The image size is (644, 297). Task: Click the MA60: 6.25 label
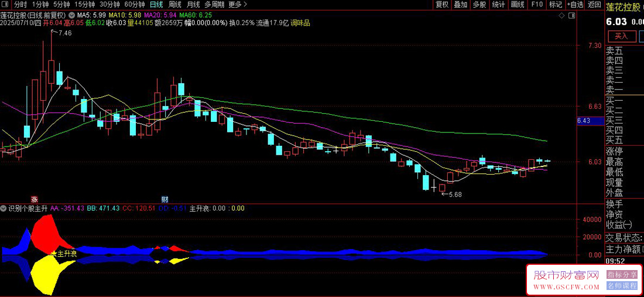196,15
